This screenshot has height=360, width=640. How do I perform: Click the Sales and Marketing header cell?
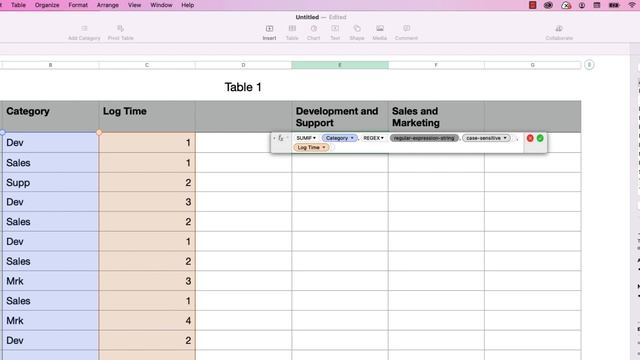(x=436, y=116)
